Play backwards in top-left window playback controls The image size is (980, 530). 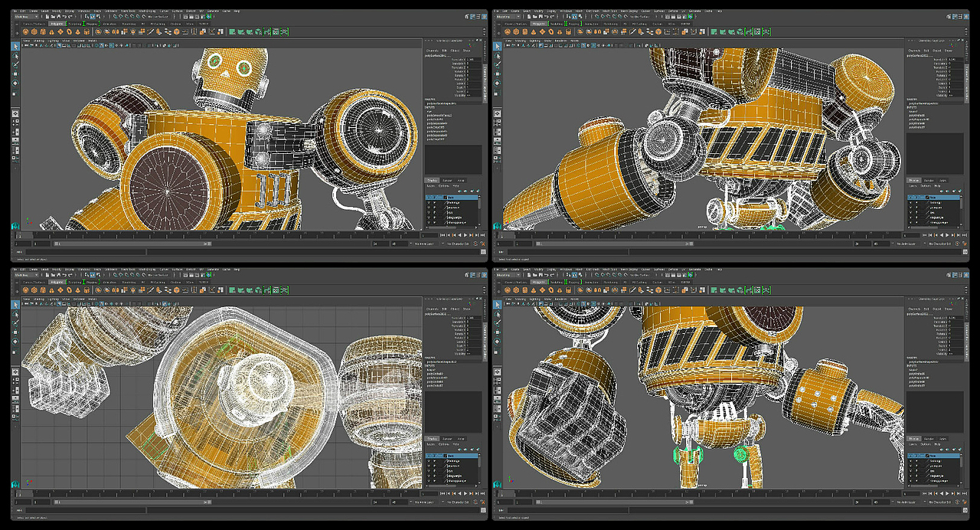(x=459, y=235)
